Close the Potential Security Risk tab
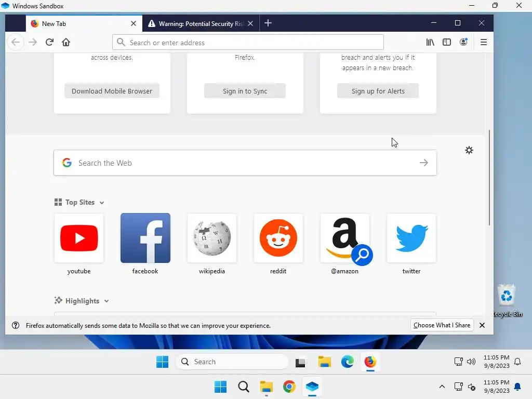 pos(250,23)
